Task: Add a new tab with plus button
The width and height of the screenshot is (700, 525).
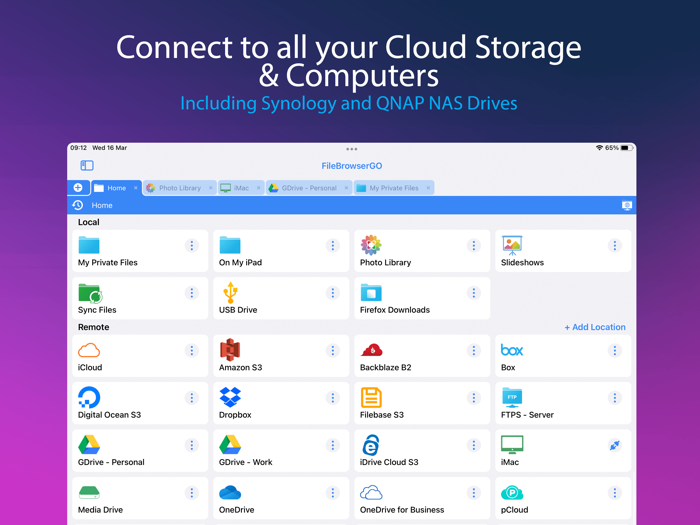Action: pyautogui.click(x=78, y=188)
